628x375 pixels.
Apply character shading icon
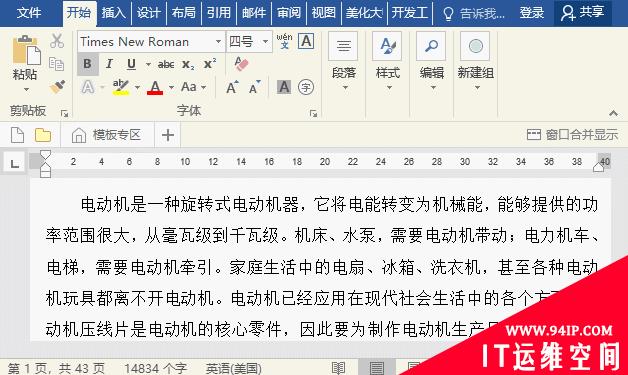tap(284, 87)
